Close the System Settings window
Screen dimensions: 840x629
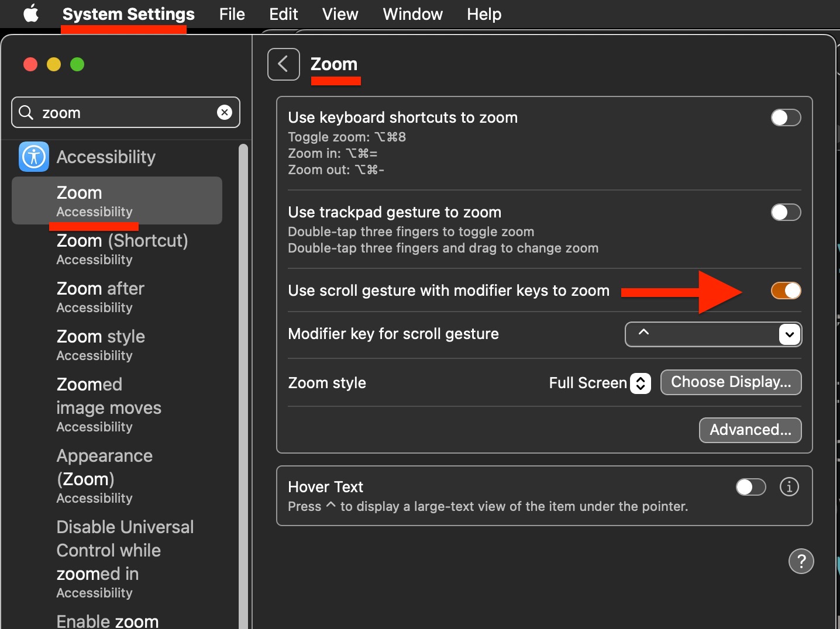(x=30, y=64)
